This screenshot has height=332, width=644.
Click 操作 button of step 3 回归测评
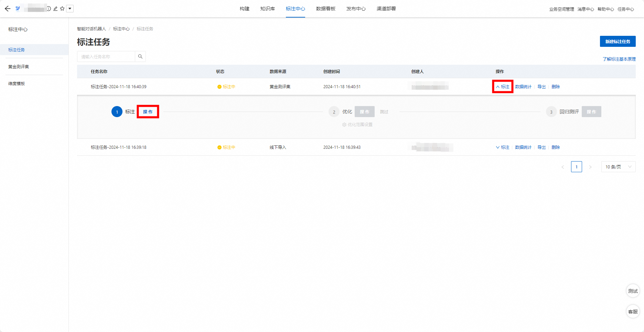(591, 112)
